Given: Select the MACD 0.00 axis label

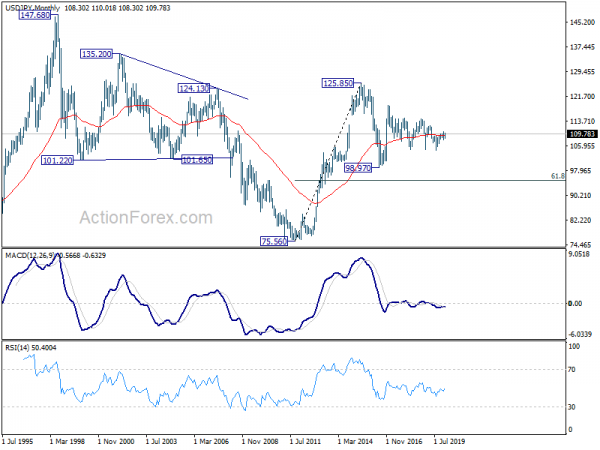Looking at the screenshot, I should [575, 303].
